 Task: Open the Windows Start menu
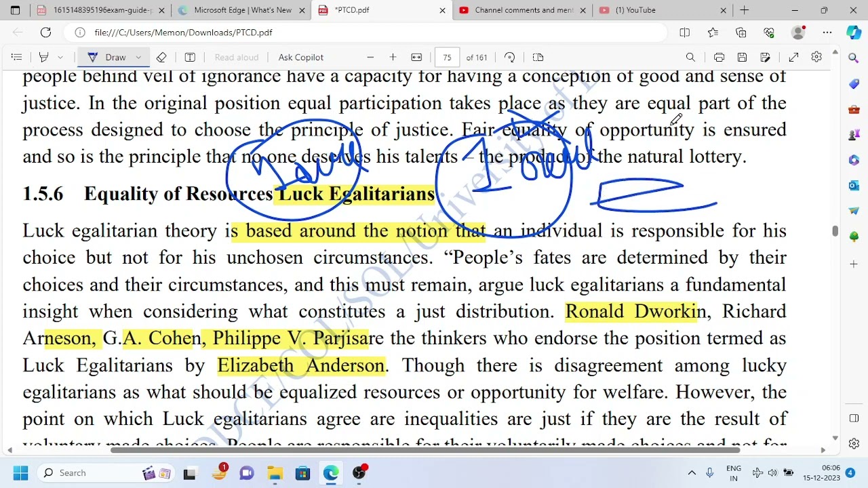pyautogui.click(x=20, y=473)
